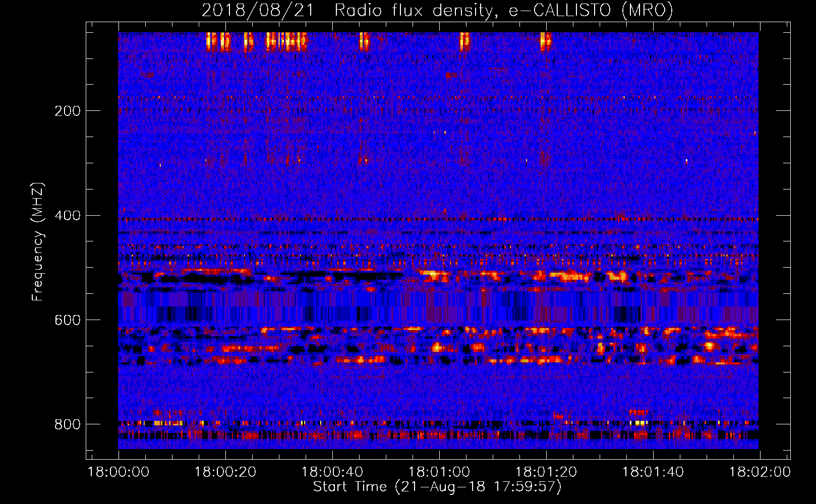Click the 18:00:40 time tick label
816x504 pixels.
(x=332, y=472)
